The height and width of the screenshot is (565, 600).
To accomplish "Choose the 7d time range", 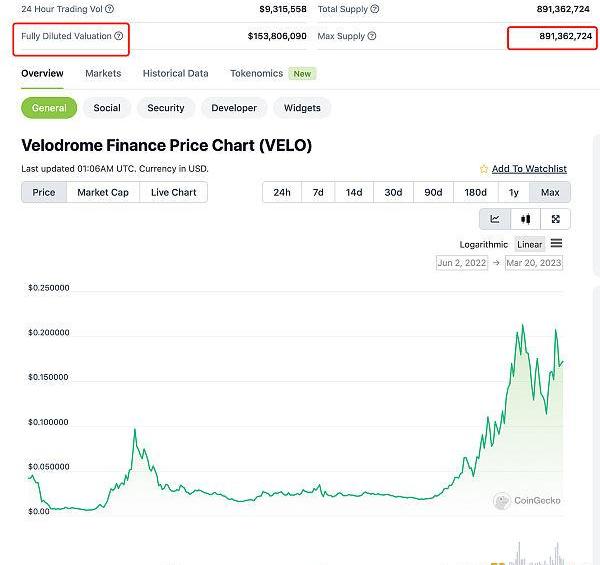I will [318, 192].
